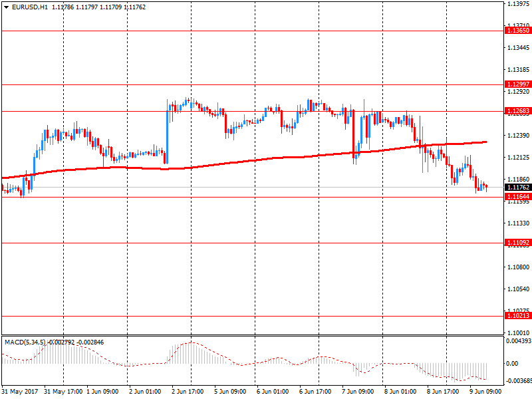Click the 9 Jun 09:00 time label

point(485,392)
